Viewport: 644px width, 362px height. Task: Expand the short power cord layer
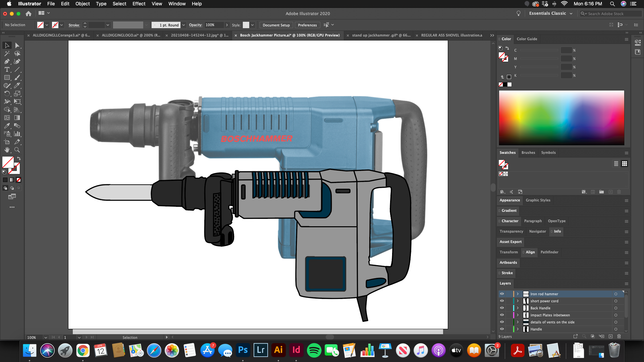pyautogui.click(x=518, y=301)
